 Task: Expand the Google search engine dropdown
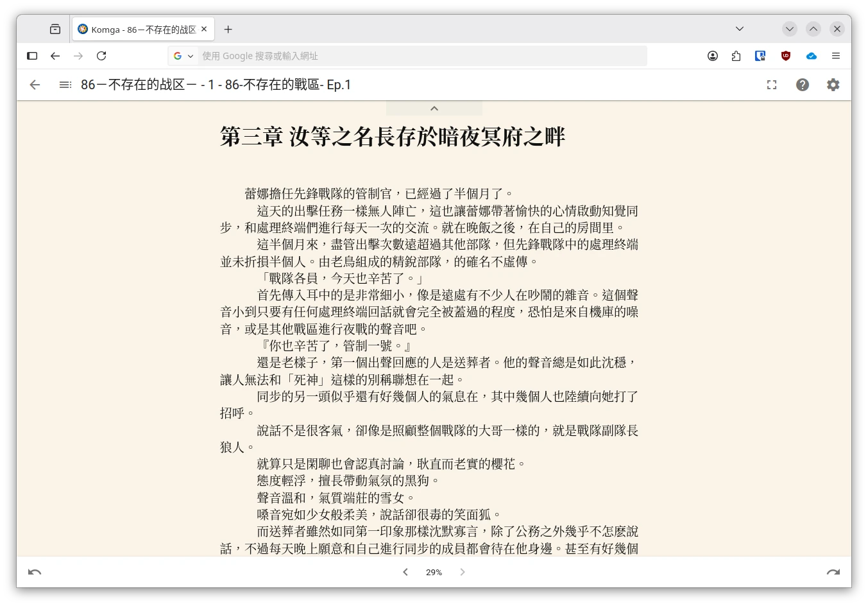[183, 56]
